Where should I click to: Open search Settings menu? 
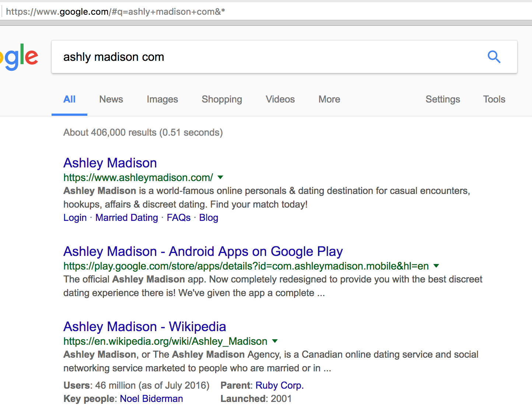[443, 99]
